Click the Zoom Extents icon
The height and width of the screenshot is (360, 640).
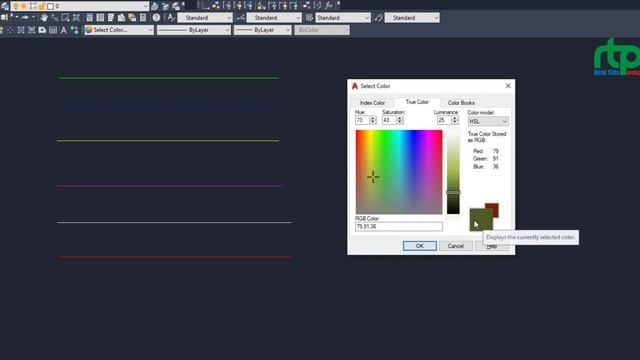76,18
